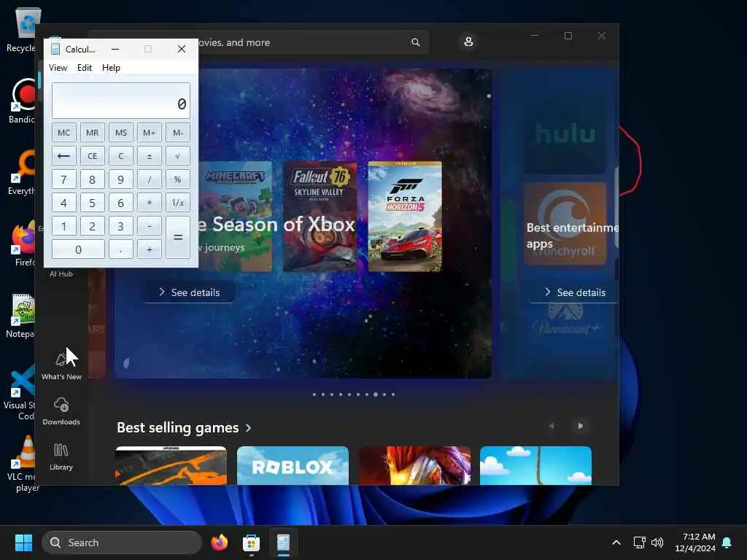Click the taskbar Search box
Image resolution: width=747 pixels, height=560 pixels.
tap(122, 542)
